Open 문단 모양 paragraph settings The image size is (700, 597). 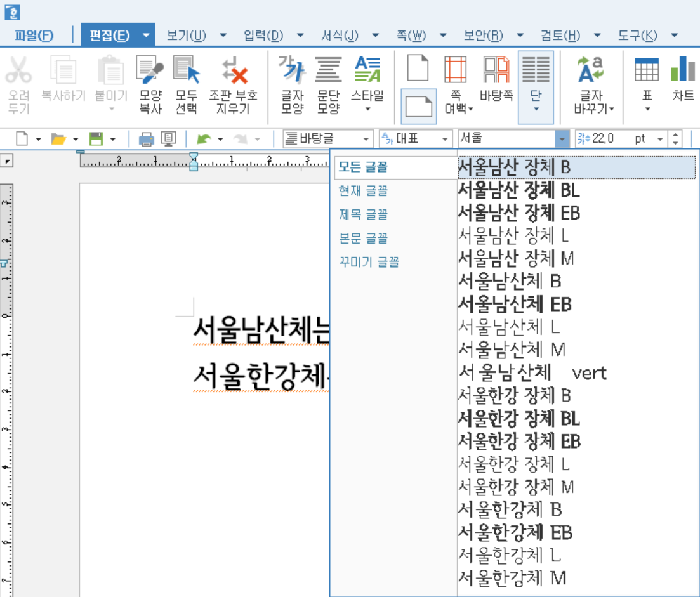pyautogui.click(x=329, y=82)
